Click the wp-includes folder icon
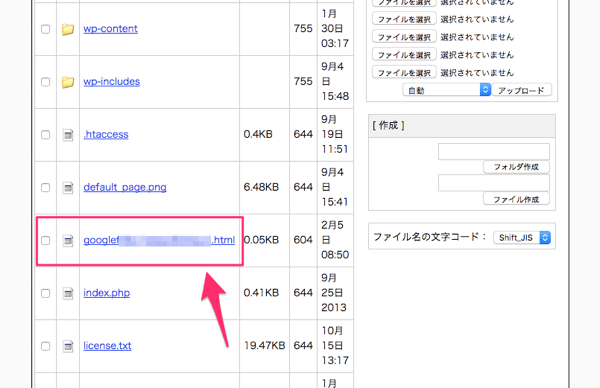Viewport: 600px width, 388px height. (68, 82)
